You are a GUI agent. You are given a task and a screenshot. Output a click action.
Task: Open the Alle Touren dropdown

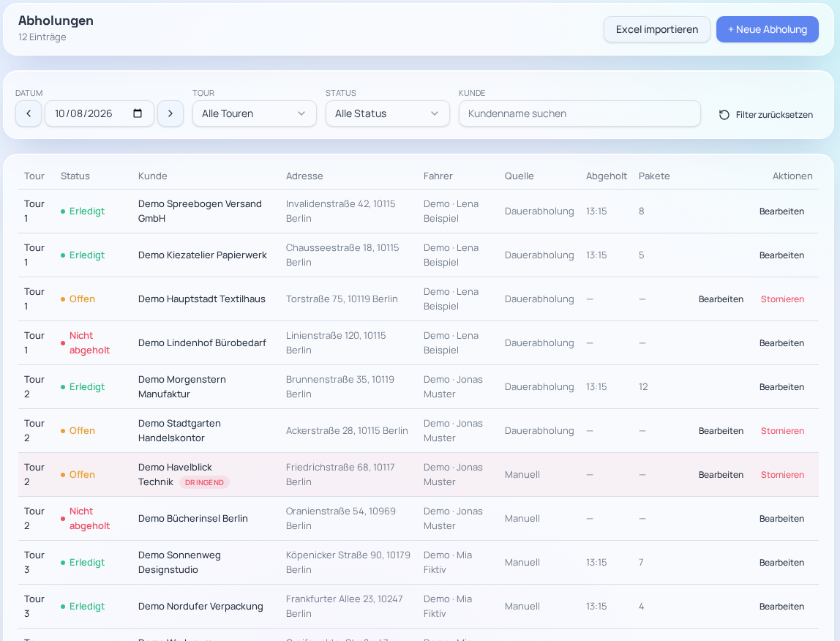[255, 113]
